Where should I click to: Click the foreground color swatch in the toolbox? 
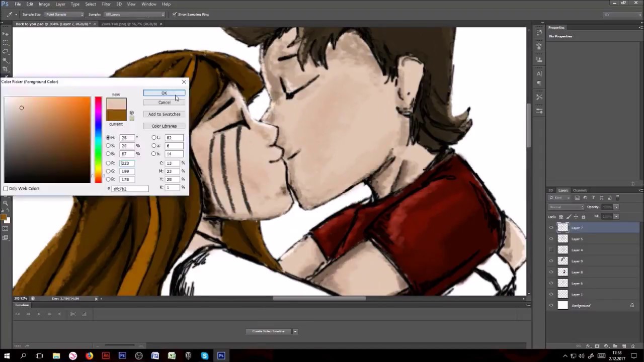point(4,218)
